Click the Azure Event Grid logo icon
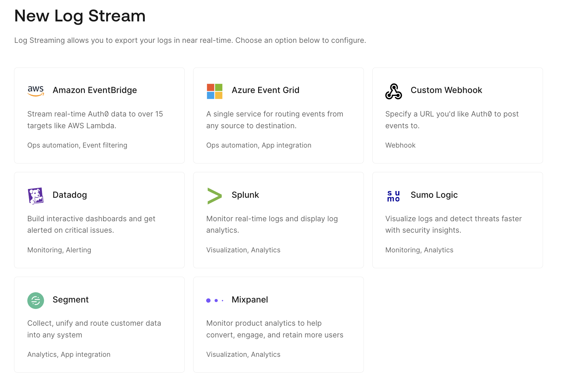Image resolution: width=565 pixels, height=392 pixels. click(x=215, y=90)
